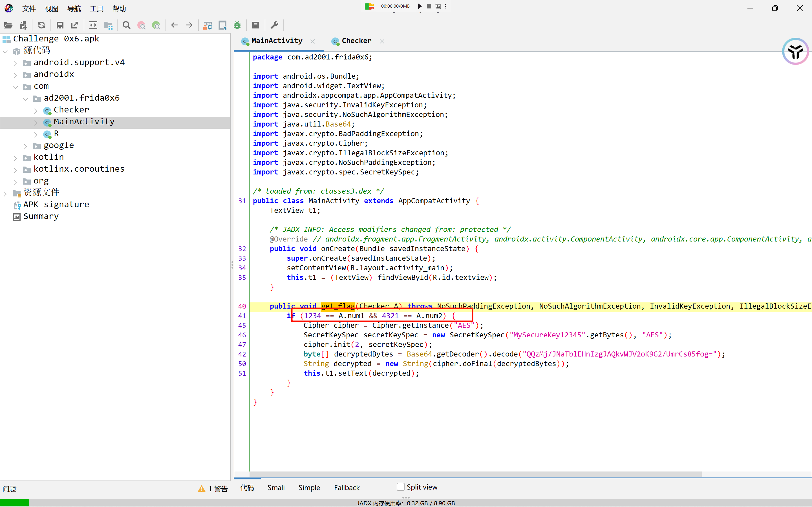Screen dimensions: 812x507
Task: Click the open file folder icon
Action: (8, 25)
